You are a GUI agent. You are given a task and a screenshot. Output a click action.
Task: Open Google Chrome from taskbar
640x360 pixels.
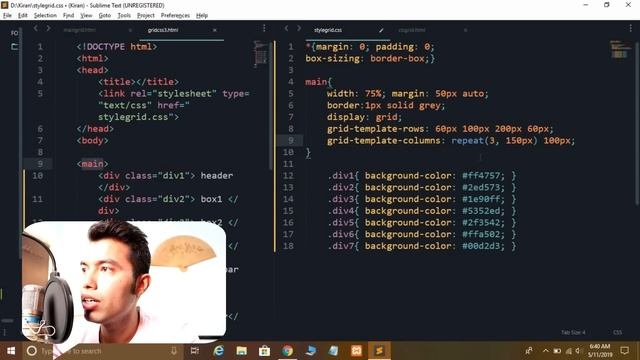coord(287,351)
